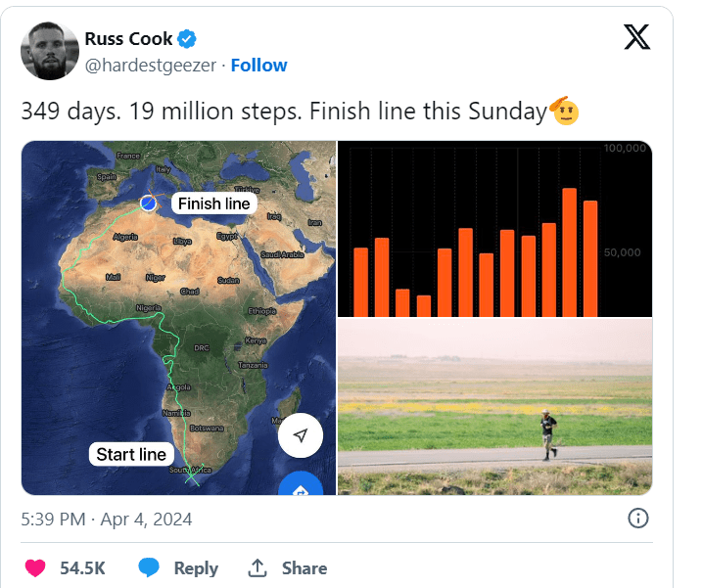Image resolution: width=702 pixels, height=588 pixels.
Task: Click the blue directions button on map
Action: point(301,486)
